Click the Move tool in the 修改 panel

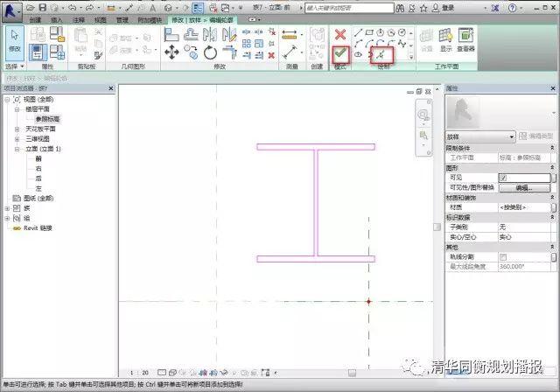(171, 52)
